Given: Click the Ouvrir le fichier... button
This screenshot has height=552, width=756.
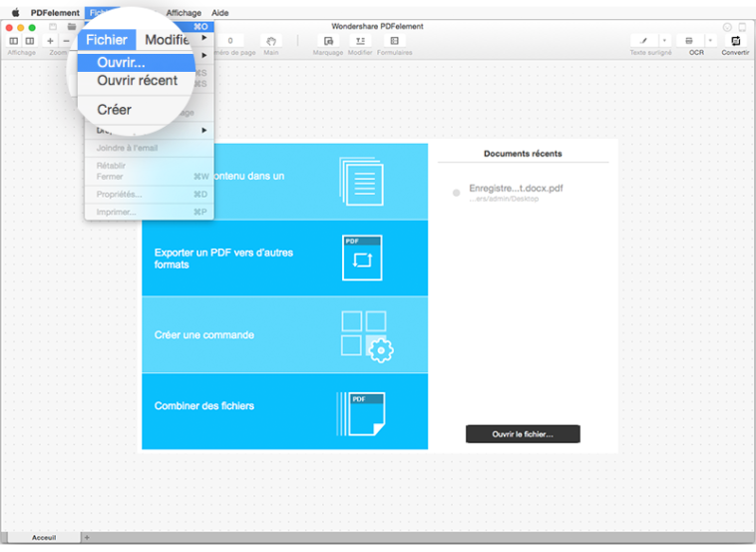Looking at the screenshot, I should pos(523,434).
